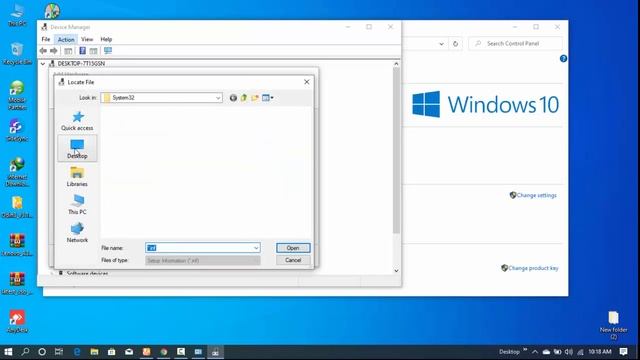Open Task View on taskbar
640x360 pixels.
59,352
